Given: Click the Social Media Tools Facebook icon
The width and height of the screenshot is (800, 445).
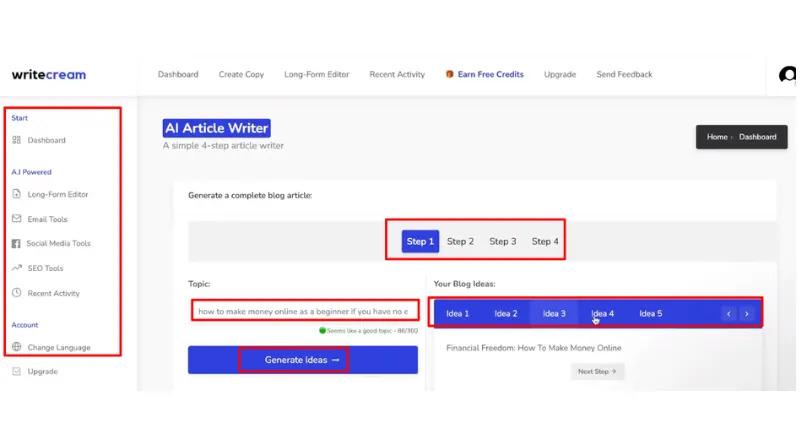Looking at the screenshot, I should 17,243.
